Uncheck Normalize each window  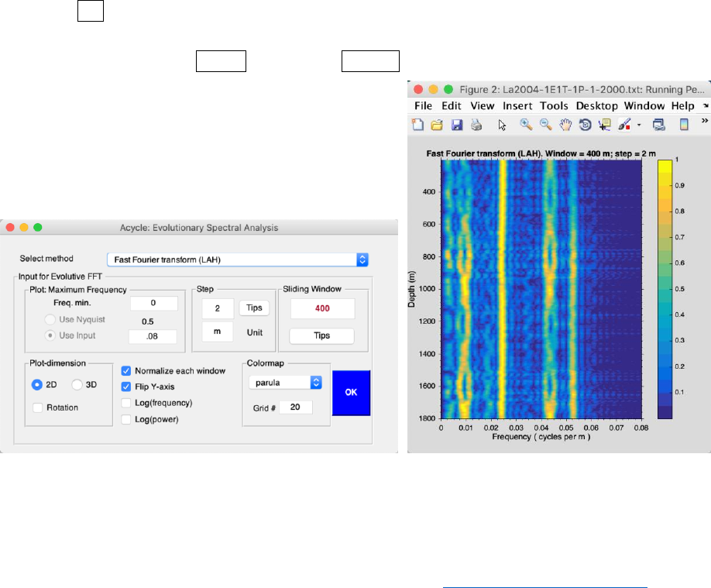tap(128, 370)
